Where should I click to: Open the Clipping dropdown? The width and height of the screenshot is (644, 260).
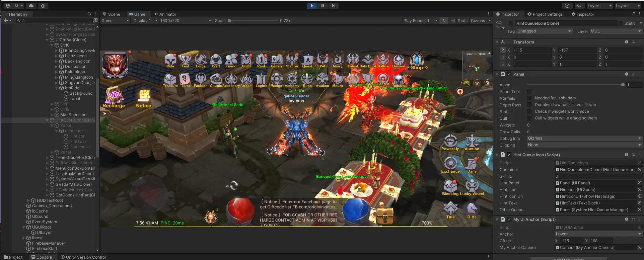click(584, 145)
